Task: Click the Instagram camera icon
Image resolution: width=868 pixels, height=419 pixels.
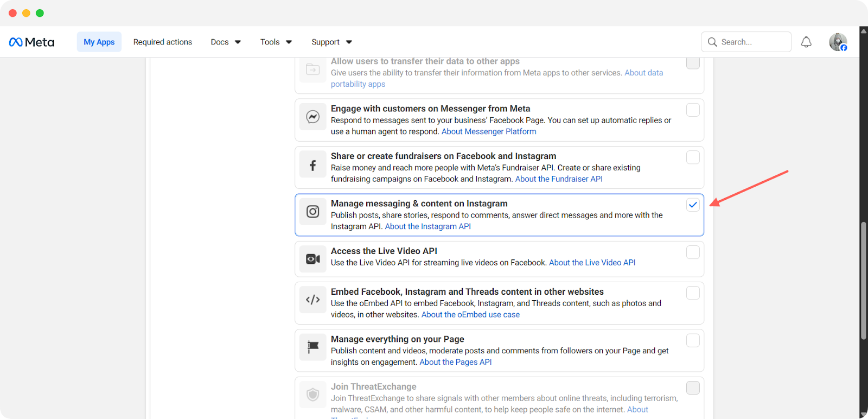Action: [313, 212]
